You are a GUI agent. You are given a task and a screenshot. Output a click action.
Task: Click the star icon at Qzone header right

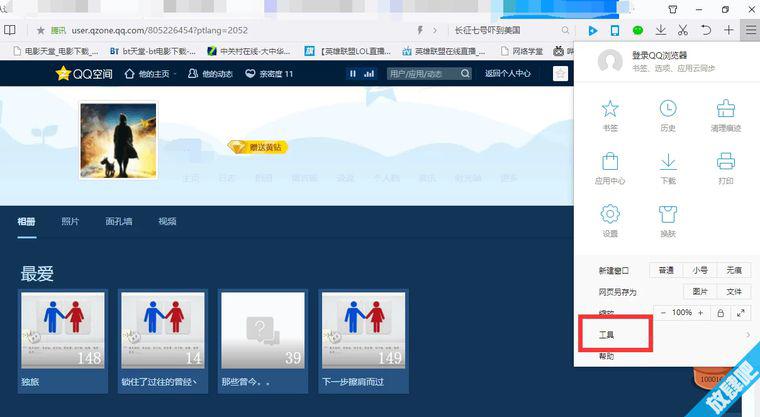560,74
